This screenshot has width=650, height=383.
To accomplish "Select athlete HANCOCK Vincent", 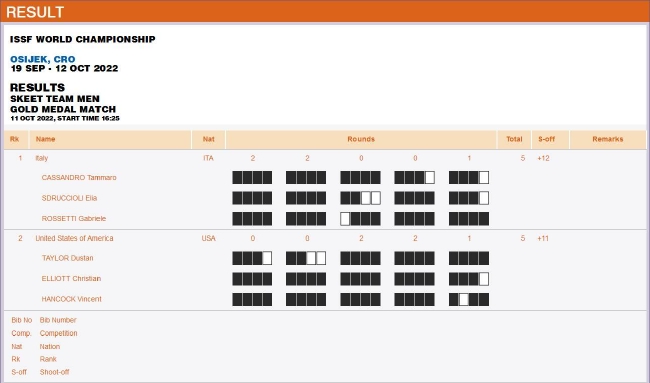I will tap(71, 299).
